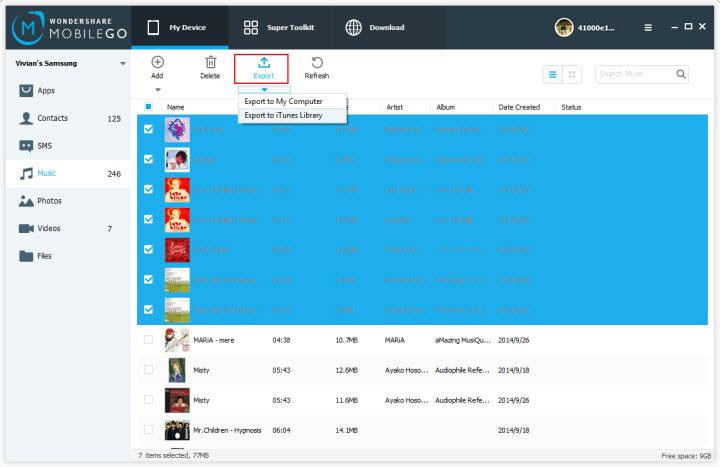
Task: Switch to grid view
Action: click(572, 74)
